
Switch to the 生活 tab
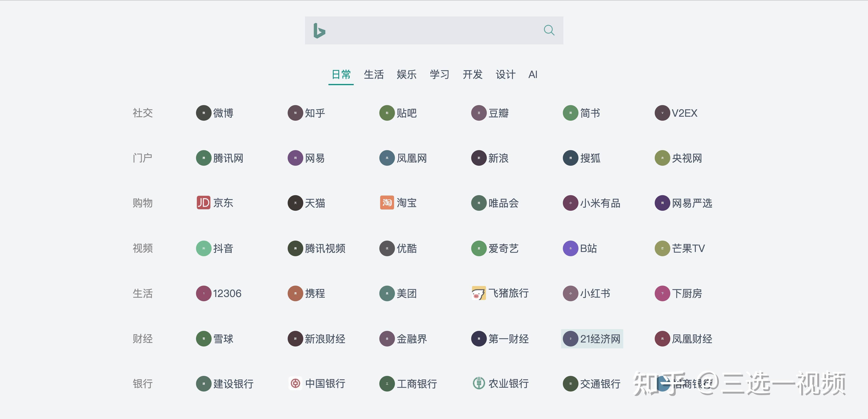374,74
